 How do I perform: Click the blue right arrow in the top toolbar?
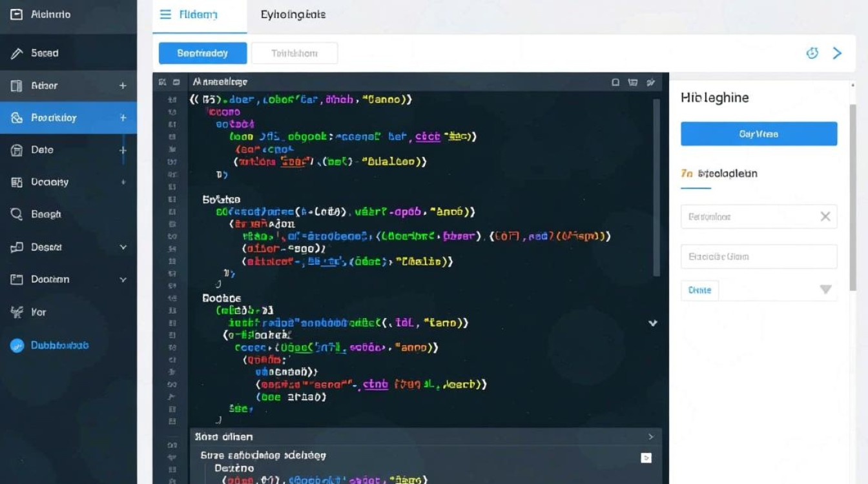point(837,53)
